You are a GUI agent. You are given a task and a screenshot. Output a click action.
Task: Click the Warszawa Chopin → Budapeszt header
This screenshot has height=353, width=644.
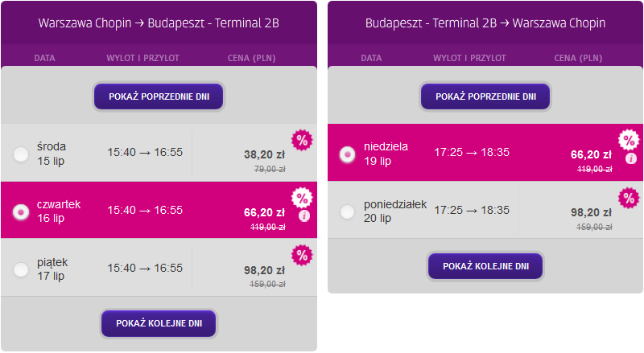coord(159,23)
